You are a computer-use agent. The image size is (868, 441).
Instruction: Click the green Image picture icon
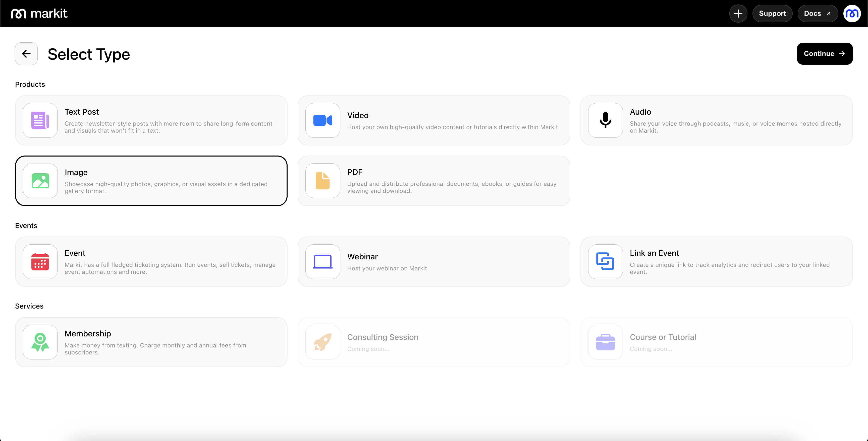tap(40, 181)
